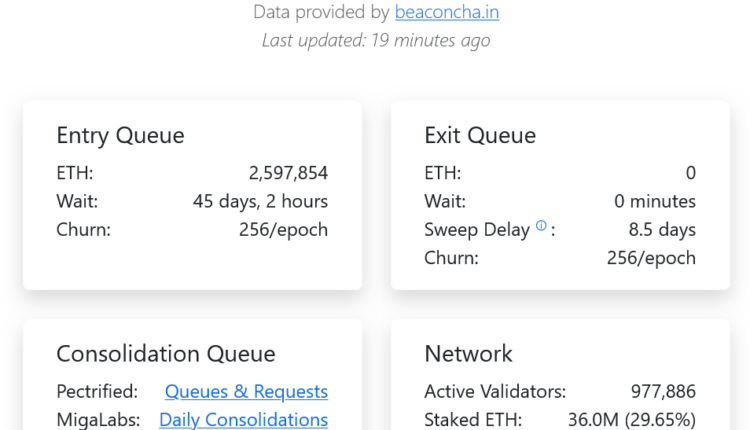
Task: Select the Entry Queue ETH value 2,597,854
Action: [x=288, y=173]
